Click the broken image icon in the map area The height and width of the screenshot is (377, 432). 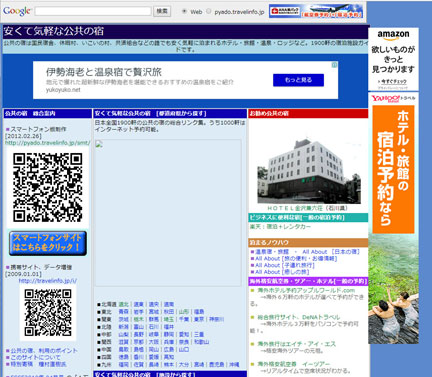(99, 144)
